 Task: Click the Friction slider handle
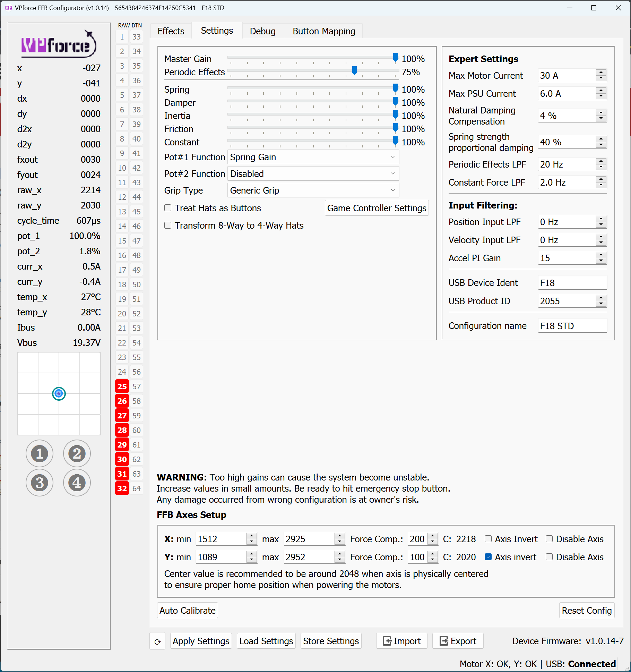coord(395,128)
